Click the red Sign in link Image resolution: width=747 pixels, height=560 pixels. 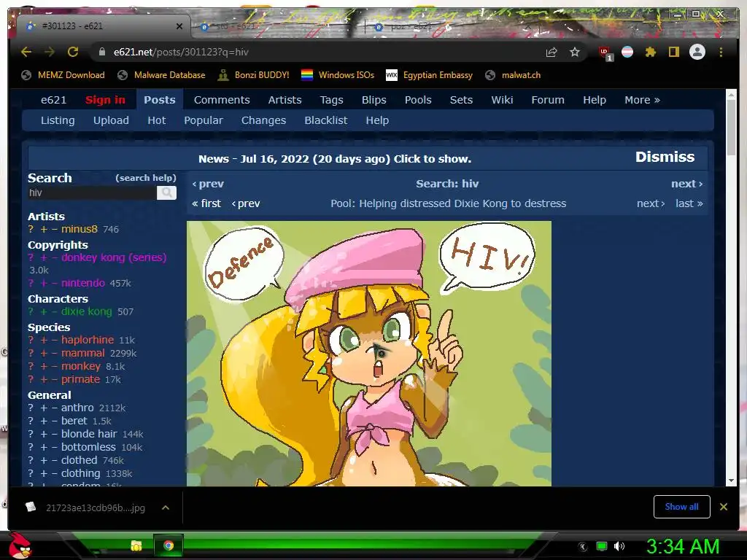pyautogui.click(x=105, y=100)
